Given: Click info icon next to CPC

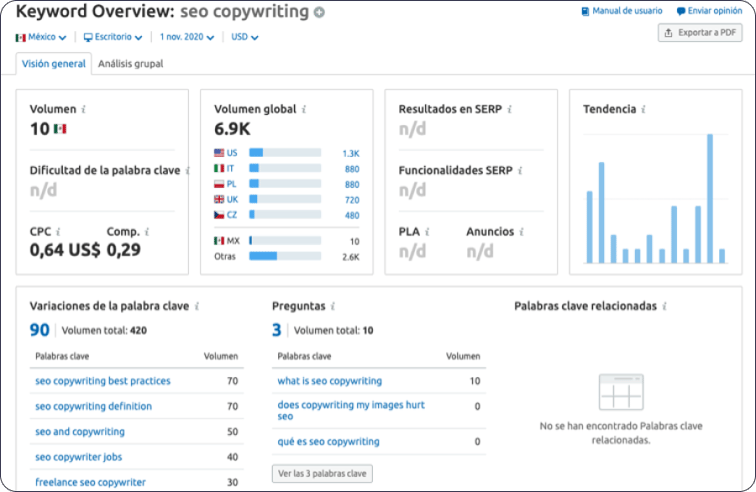Looking at the screenshot, I should tap(58, 232).
